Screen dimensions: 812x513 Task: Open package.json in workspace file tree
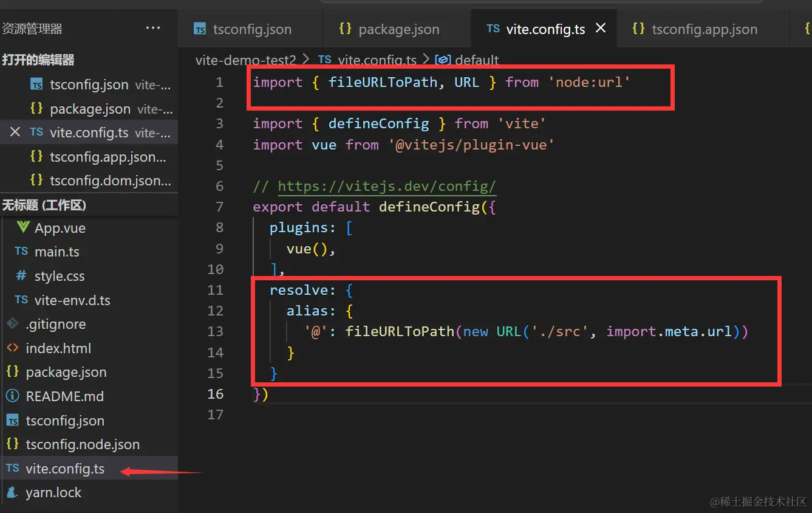coord(89,372)
